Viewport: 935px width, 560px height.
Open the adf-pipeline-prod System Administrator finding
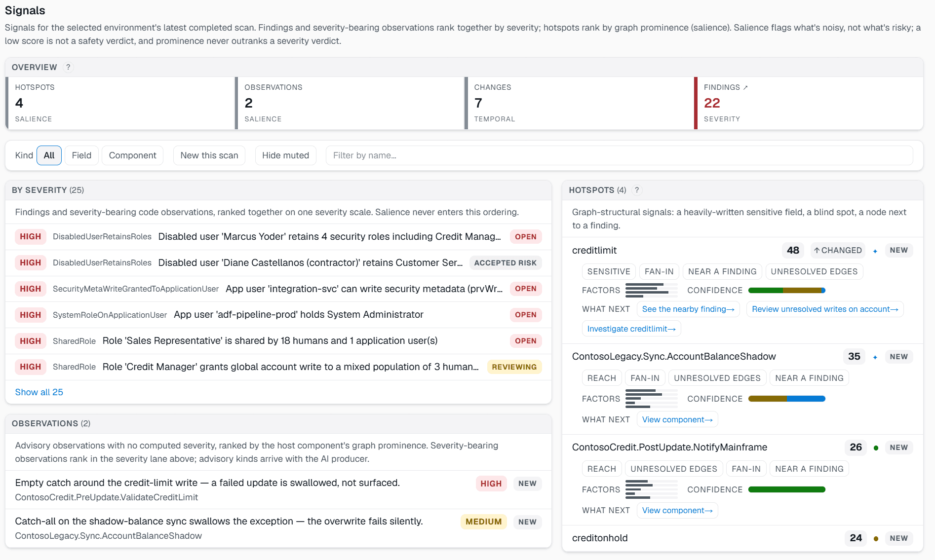click(x=278, y=315)
